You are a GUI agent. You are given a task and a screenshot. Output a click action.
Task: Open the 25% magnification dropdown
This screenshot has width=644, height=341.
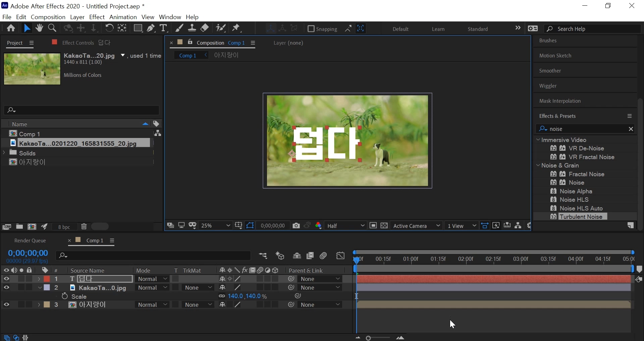coord(215,226)
